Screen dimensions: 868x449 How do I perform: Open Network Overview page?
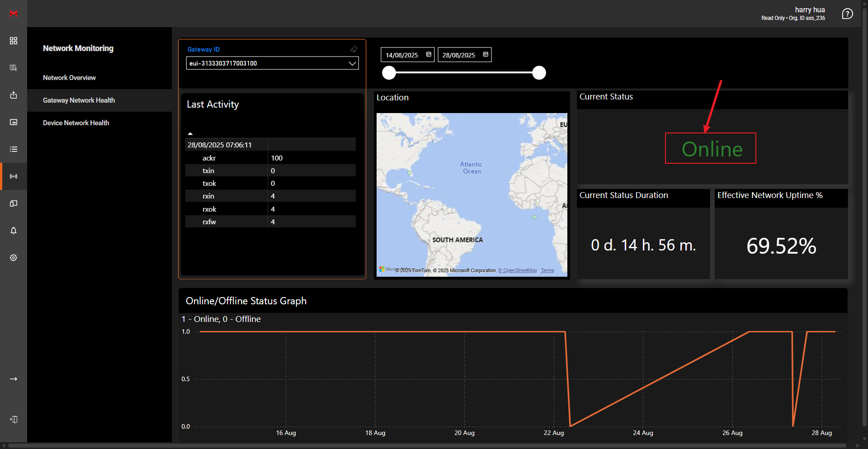coord(69,78)
